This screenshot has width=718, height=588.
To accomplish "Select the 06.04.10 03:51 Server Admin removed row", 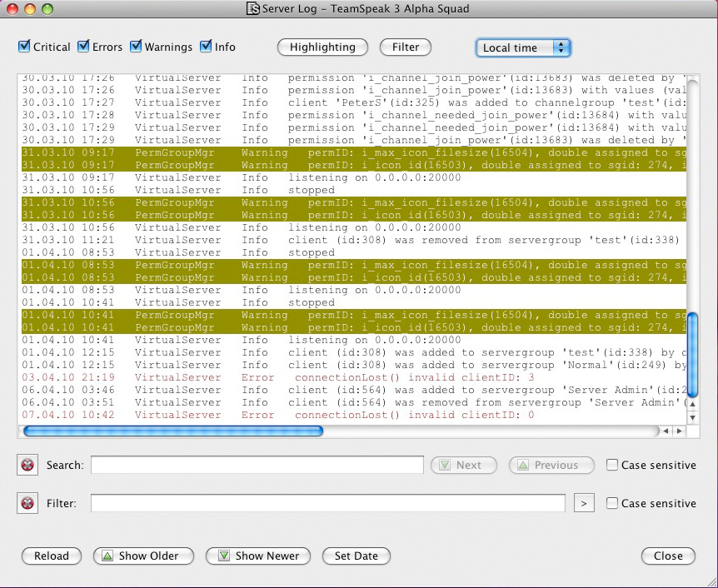I will coord(354,402).
